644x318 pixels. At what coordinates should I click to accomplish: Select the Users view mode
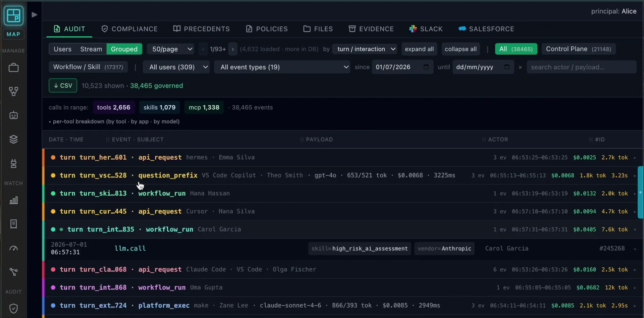click(62, 49)
